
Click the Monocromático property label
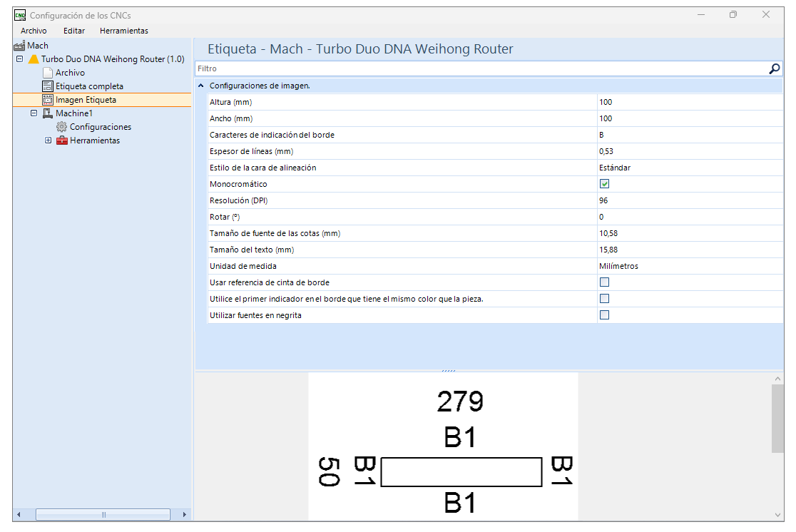point(238,184)
